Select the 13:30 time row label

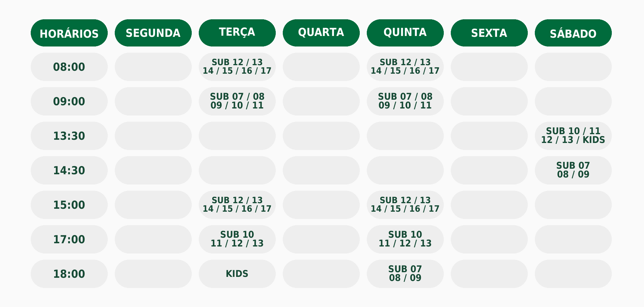pos(69,136)
